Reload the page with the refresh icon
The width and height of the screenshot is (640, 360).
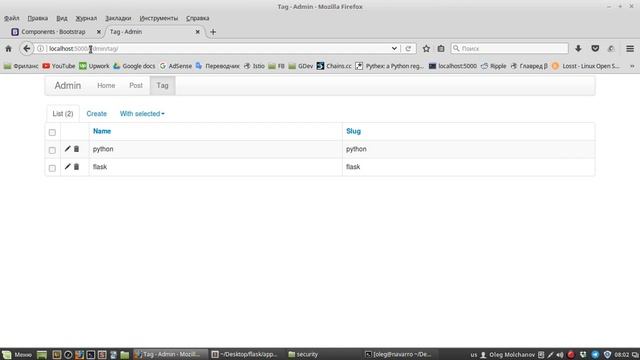click(408, 49)
